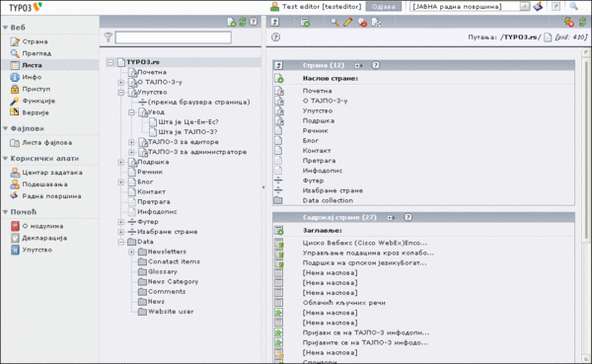Click the Садржај стране (27) header

(x=339, y=217)
